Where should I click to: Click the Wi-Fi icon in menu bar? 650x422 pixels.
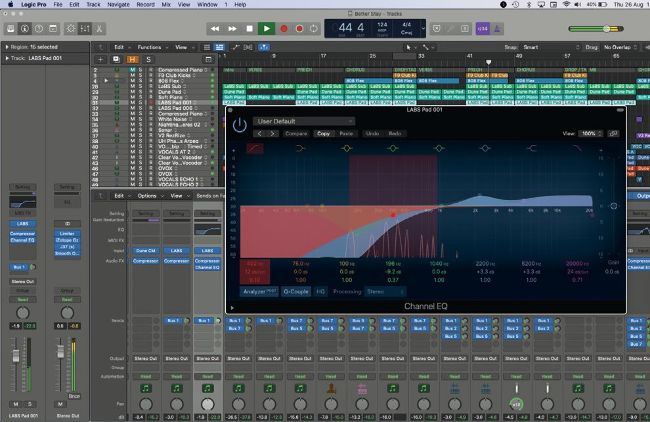pos(566,5)
